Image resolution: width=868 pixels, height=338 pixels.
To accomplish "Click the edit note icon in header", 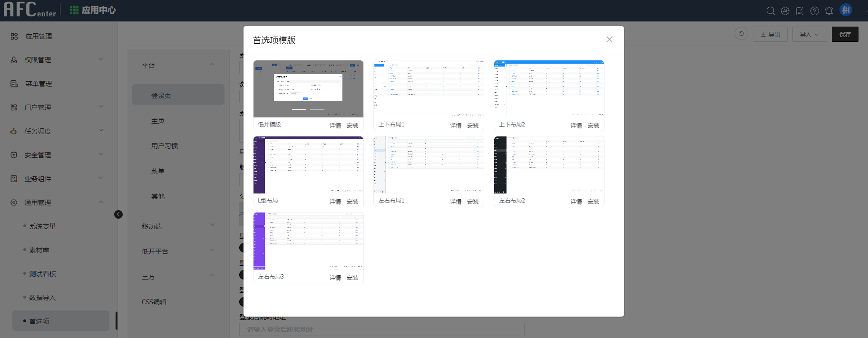I will tap(800, 11).
